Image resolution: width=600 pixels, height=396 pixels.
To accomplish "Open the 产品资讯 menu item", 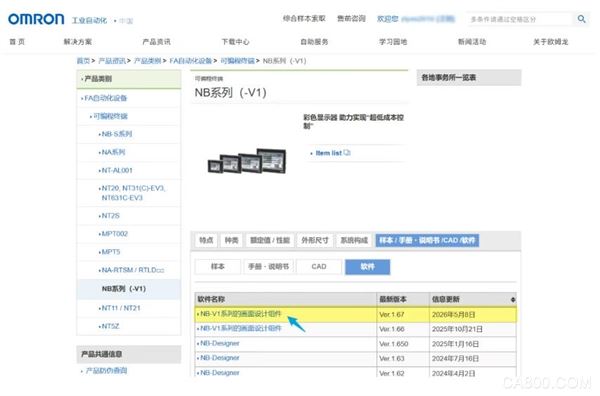I will click(157, 42).
